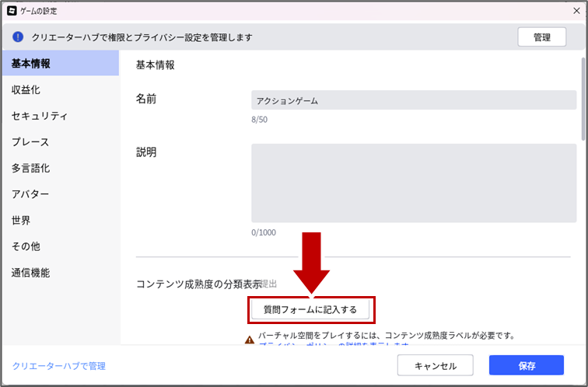Click the 8/50 character count text
588x387 pixels.
(x=260, y=120)
